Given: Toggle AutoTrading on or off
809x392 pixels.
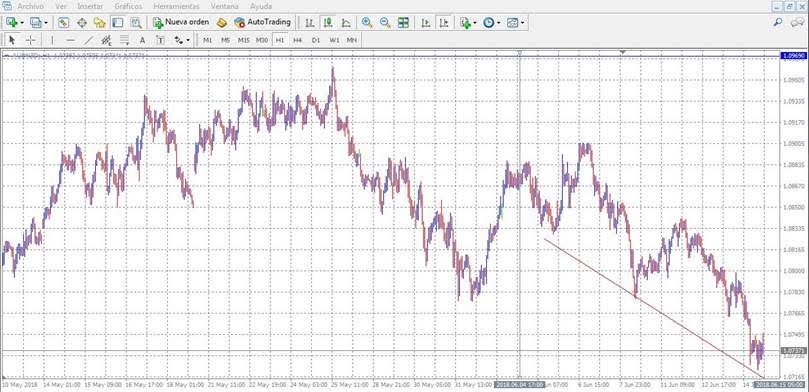Looking at the screenshot, I should point(263,22).
